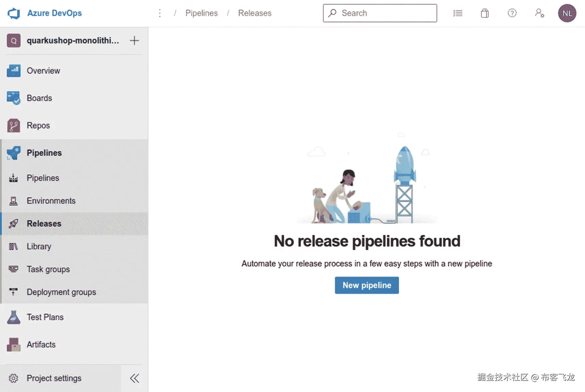Open Library under Pipelines
Screen dimensions: 585x392
click(39, 246)
